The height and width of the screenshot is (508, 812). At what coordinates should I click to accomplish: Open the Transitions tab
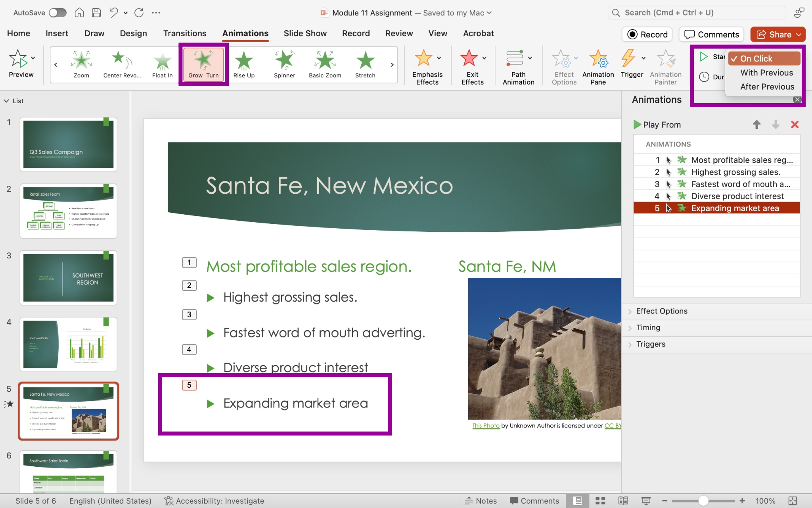pos(185,33)
